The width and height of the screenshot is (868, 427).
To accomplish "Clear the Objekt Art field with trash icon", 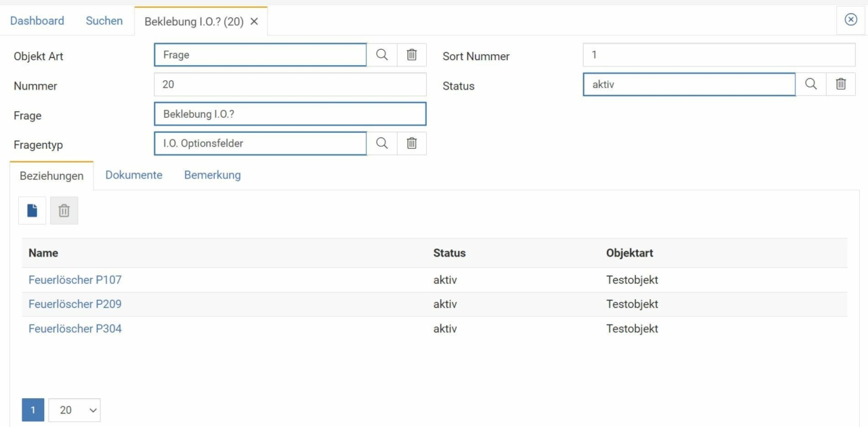I will [411, 54].
